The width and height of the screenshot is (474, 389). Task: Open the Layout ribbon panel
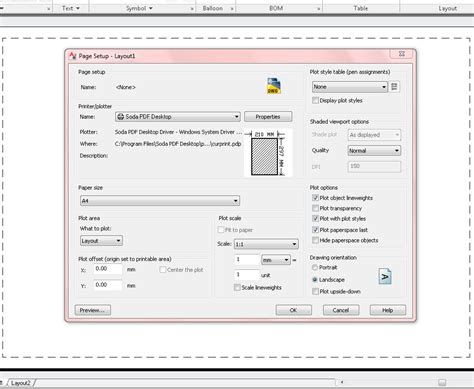[x=447, y=8]
